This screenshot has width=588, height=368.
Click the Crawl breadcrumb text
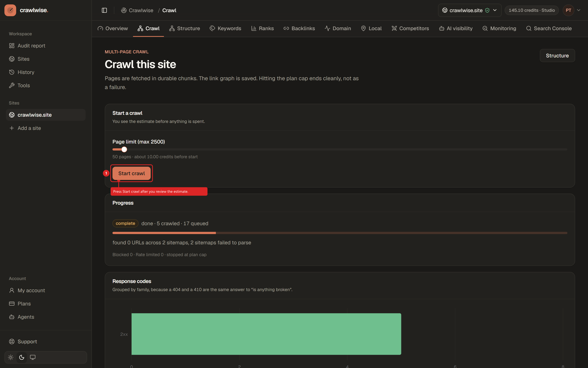(x=169, y=10)
